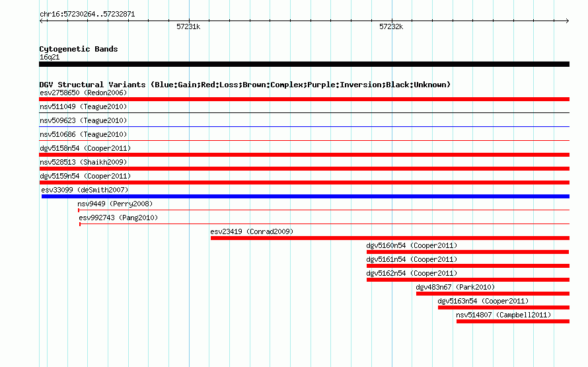The image size is (588, 367).
Task: Click the thin red line for esv992743
Action: tap(324, 224)
